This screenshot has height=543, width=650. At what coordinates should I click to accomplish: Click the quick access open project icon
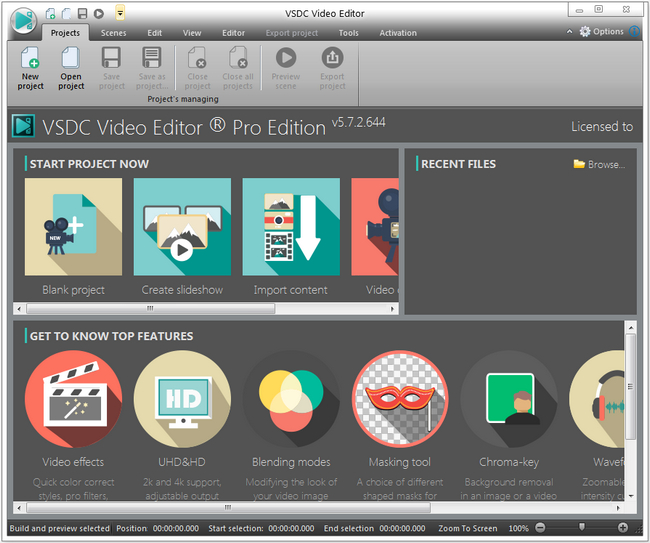click(x=66, y=14)
